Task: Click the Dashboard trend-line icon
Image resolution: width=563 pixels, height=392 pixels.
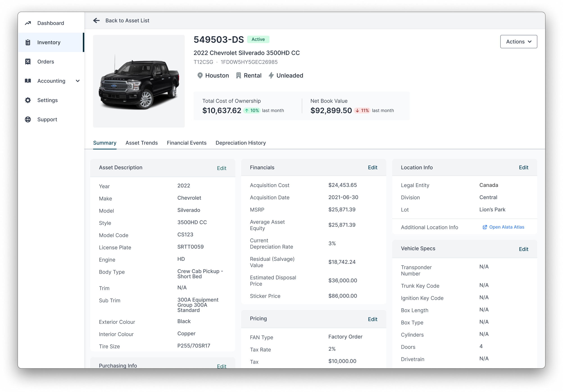Action: 28,23
